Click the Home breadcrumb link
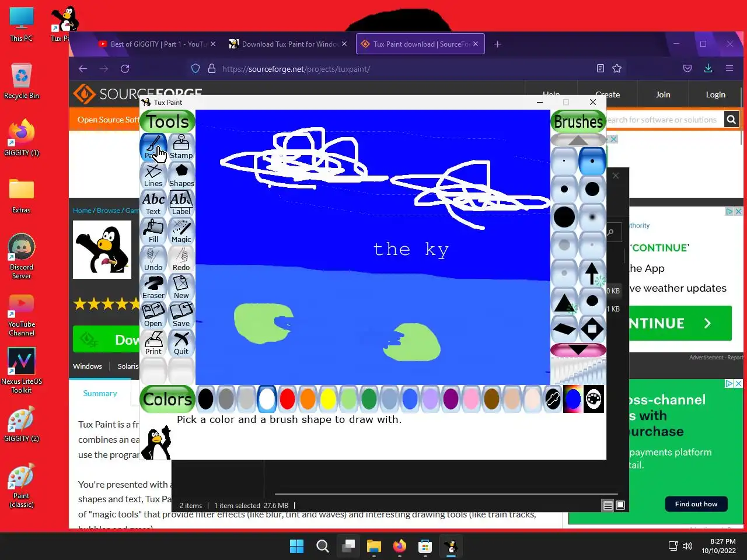Screen dimensions: 747x560 pyautogui.click(x=82, y=211)
